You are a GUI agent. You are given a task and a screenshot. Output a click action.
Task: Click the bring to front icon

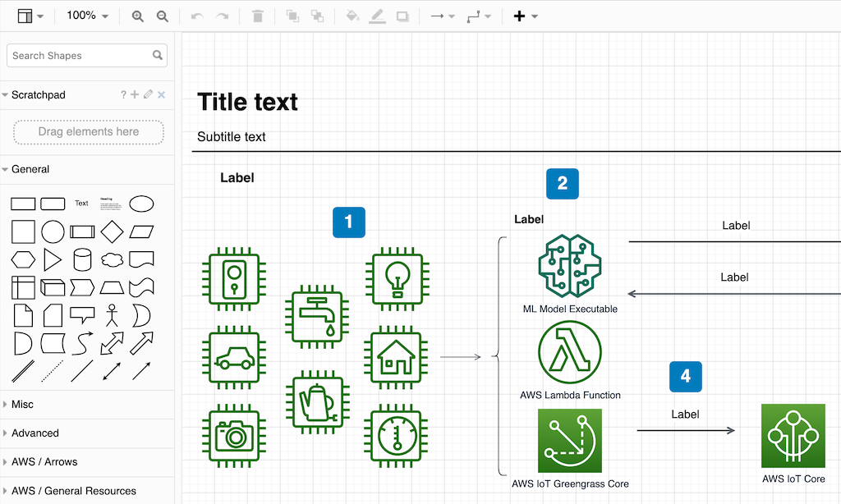tap(292, 16)
